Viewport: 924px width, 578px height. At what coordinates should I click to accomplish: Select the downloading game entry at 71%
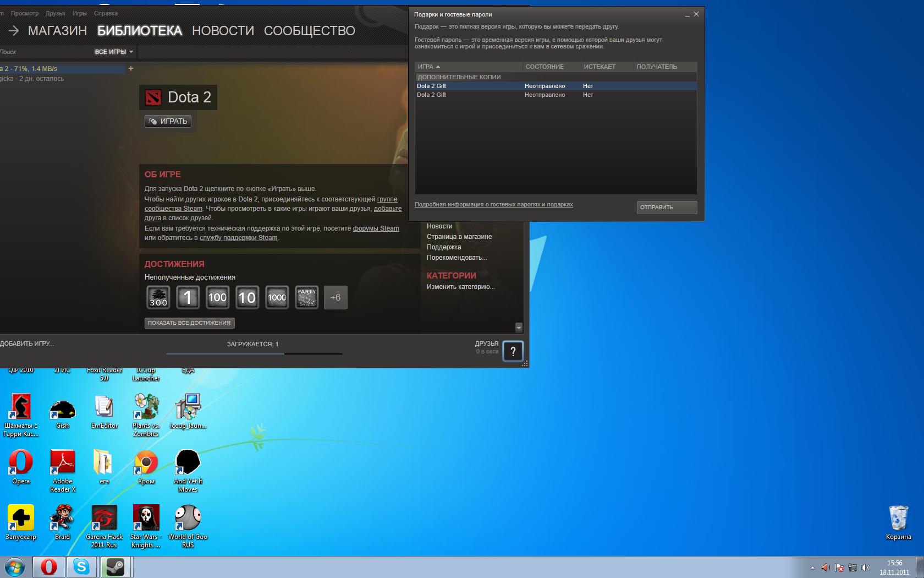63,69
